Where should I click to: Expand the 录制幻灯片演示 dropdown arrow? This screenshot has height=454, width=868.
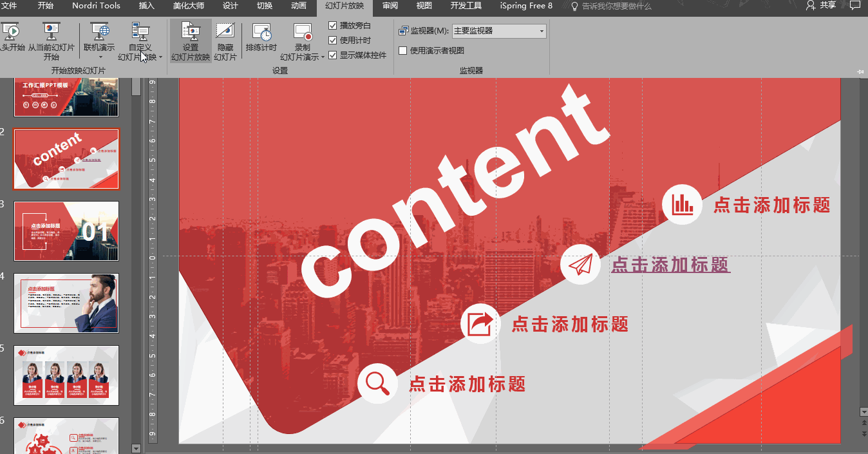(323, 57)
